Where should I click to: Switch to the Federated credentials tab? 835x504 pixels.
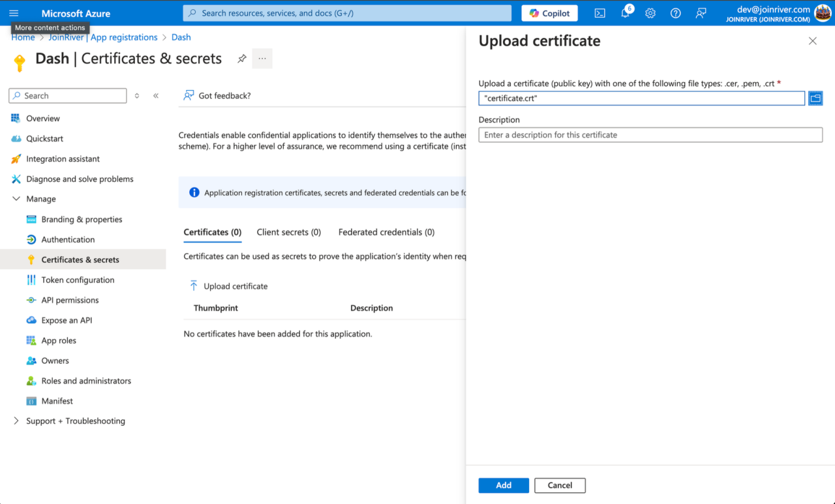click(x=386, y=232)
